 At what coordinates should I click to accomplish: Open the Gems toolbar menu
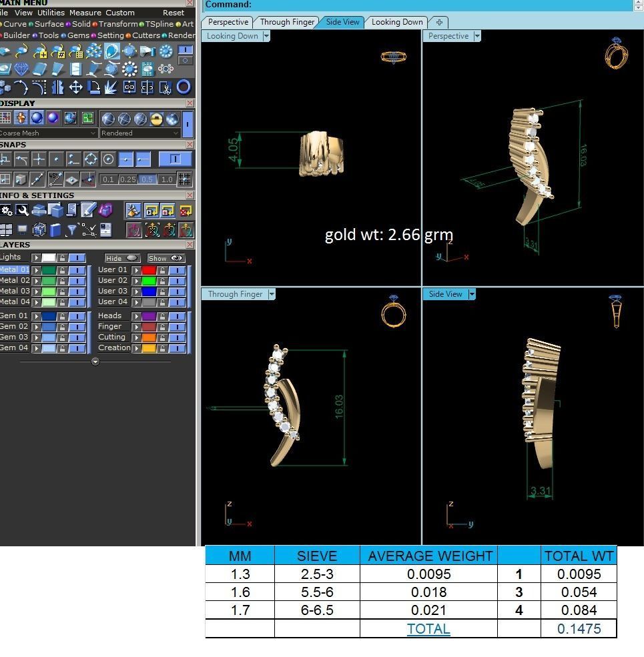[x=78, y=35]
